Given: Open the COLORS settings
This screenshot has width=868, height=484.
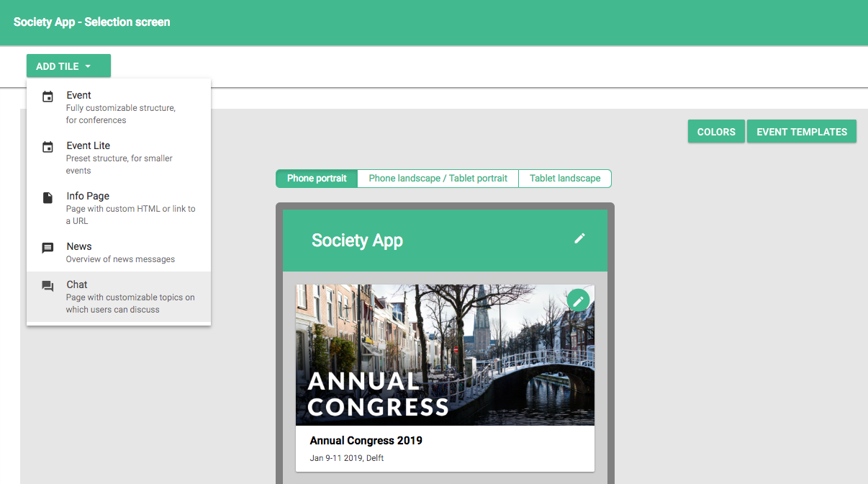Looking at the screenshot, I should (716, 132).
